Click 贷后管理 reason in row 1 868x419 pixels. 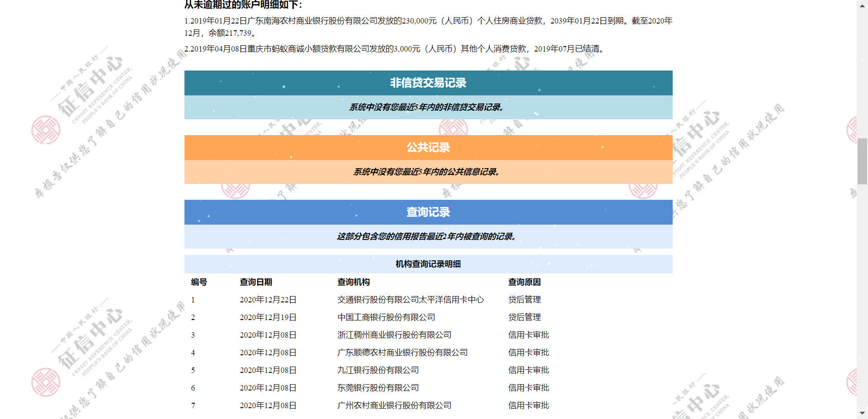click(x=524, y=300)
